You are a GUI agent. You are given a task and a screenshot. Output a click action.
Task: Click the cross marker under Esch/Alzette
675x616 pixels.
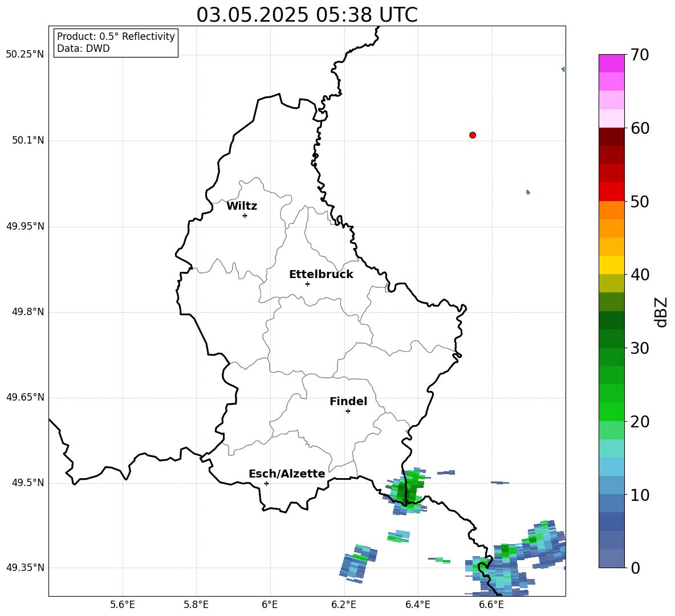tap(266, 483)
